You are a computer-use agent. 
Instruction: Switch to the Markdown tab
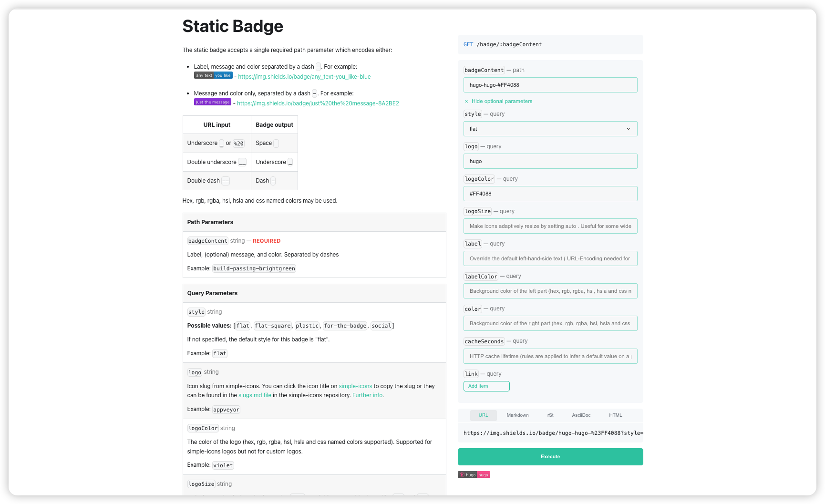pos(517,415)
